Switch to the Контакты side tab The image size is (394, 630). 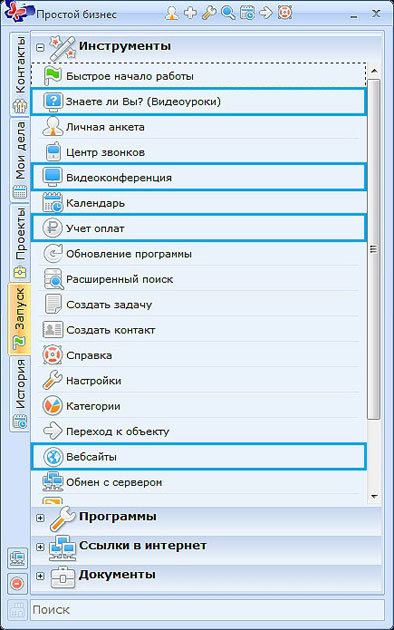20,74
